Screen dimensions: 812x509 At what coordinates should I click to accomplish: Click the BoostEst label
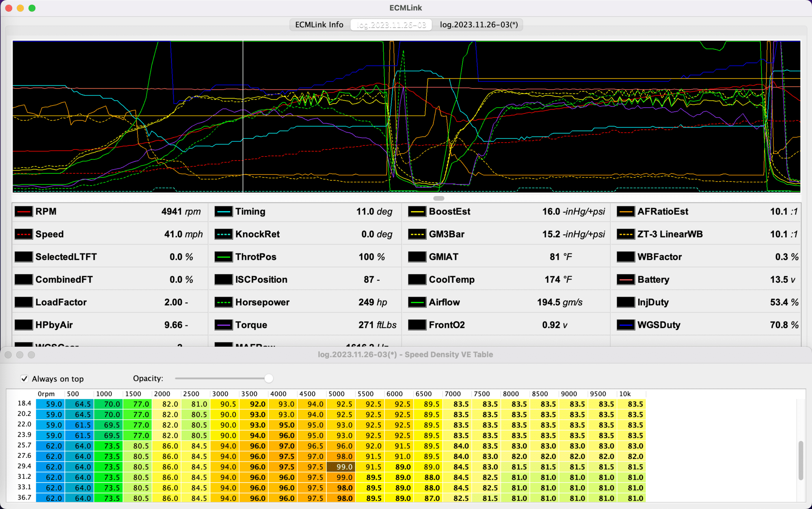pos(449,212)
